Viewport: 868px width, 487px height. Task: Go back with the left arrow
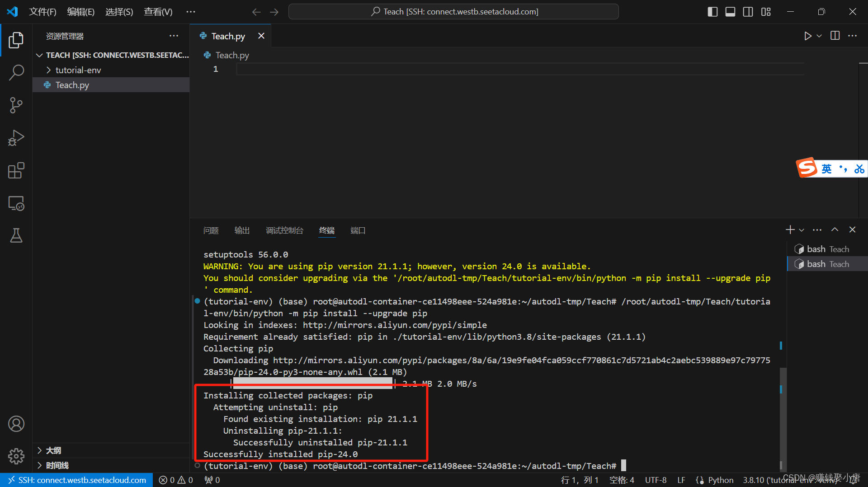256,12
